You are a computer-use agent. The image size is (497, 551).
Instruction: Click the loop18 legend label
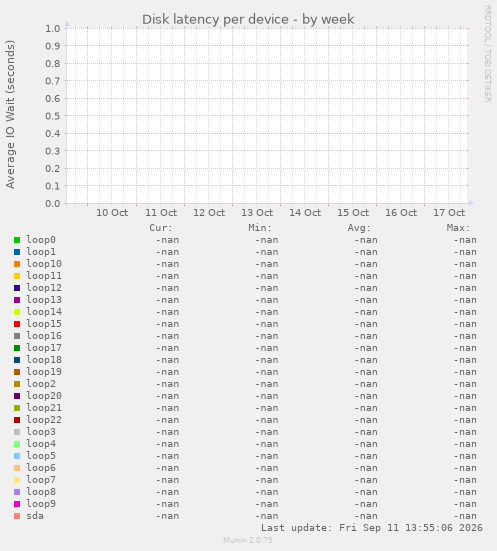coord(44,360)
